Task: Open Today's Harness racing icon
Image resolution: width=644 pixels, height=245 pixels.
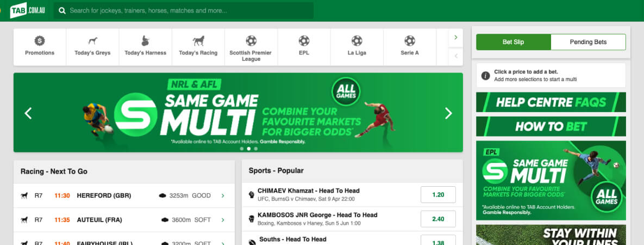Action: pos(146,41)
